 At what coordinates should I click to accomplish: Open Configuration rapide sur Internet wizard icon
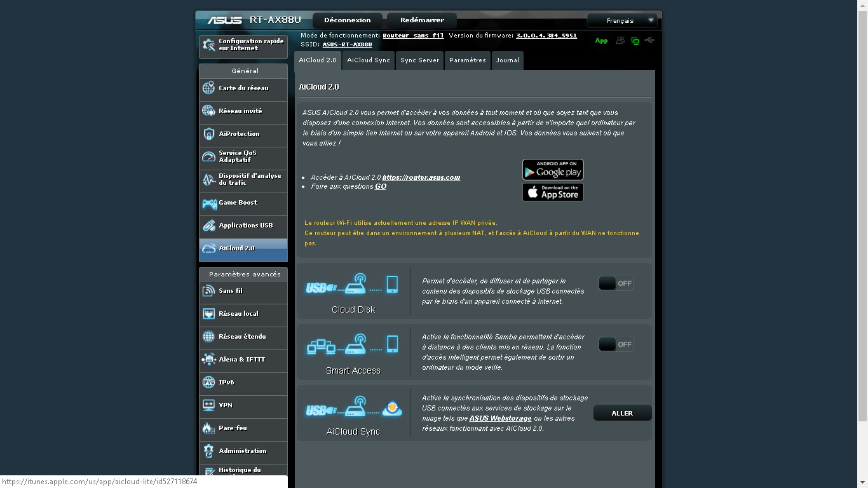point(208,45)
